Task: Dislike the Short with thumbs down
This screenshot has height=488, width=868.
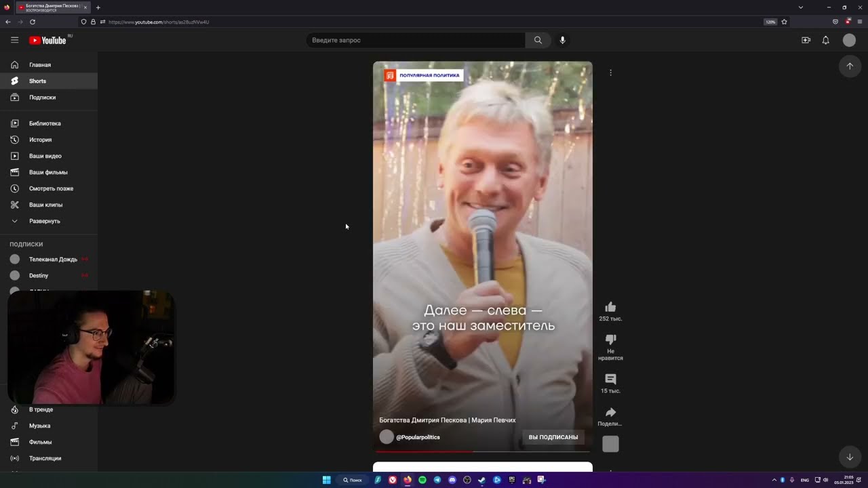Action: [610, 339]
